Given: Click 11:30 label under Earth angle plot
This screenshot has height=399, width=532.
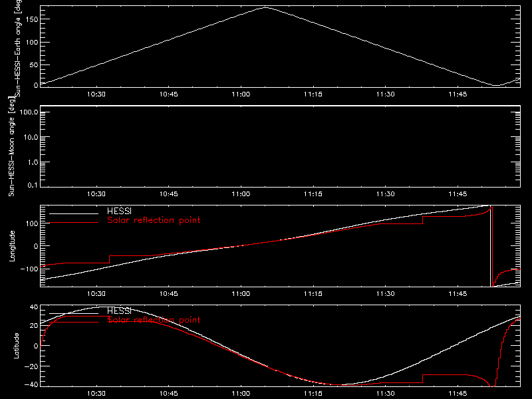Looking at the screenshot, I should (x=386, y=94).
